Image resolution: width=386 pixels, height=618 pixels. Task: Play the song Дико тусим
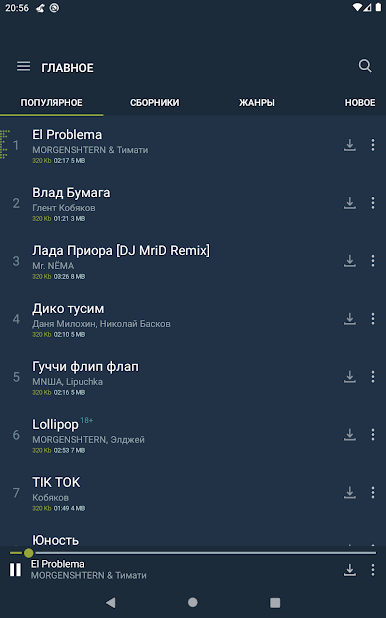[x=177, y=319]
